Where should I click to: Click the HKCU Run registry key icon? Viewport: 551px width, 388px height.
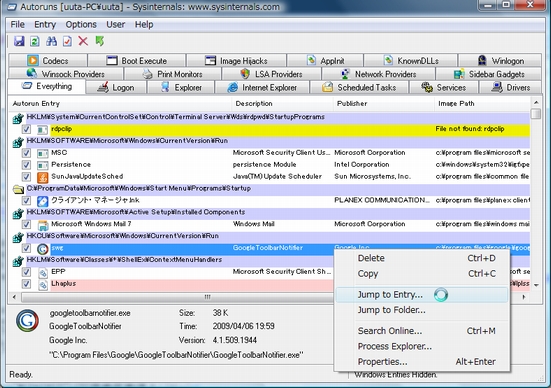(18, 238)
